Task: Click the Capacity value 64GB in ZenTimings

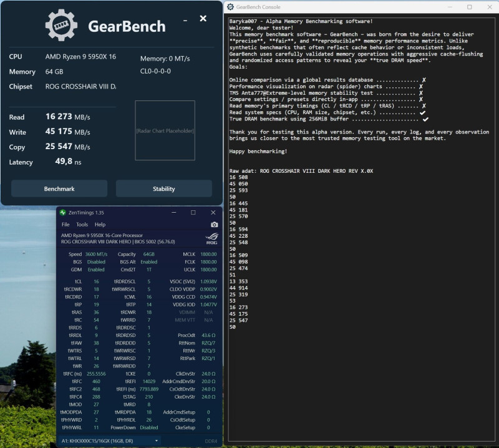Action: pos(148,254)
